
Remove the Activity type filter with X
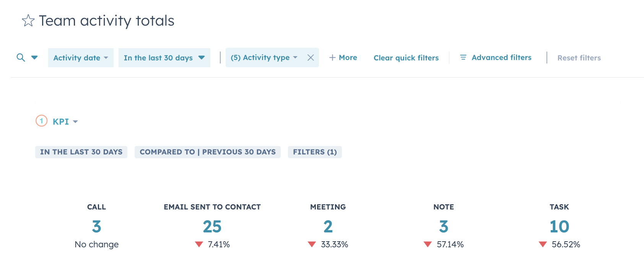pyautogui.click(x=311, y=58)
